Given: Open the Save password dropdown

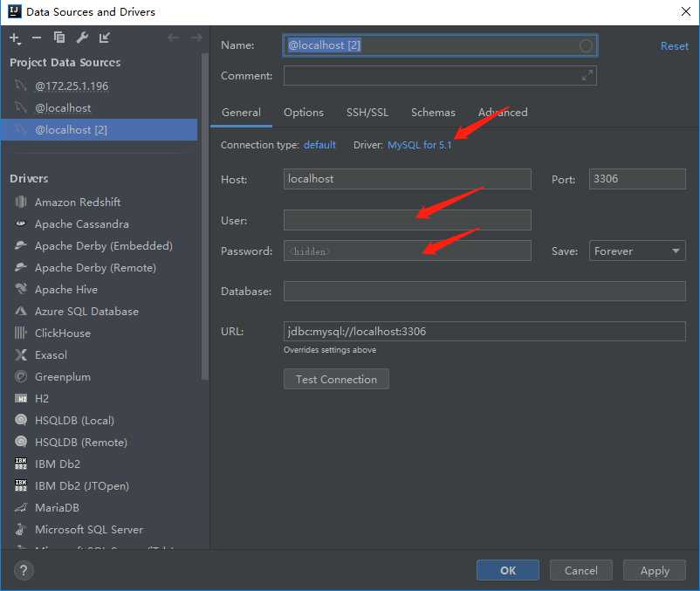Looking at the screenshot, I should [637, 251].
